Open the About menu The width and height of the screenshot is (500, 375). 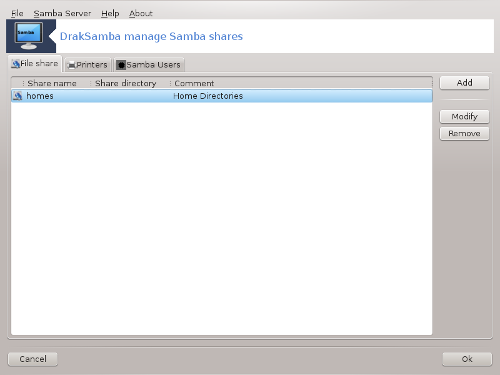pos(141,13)
